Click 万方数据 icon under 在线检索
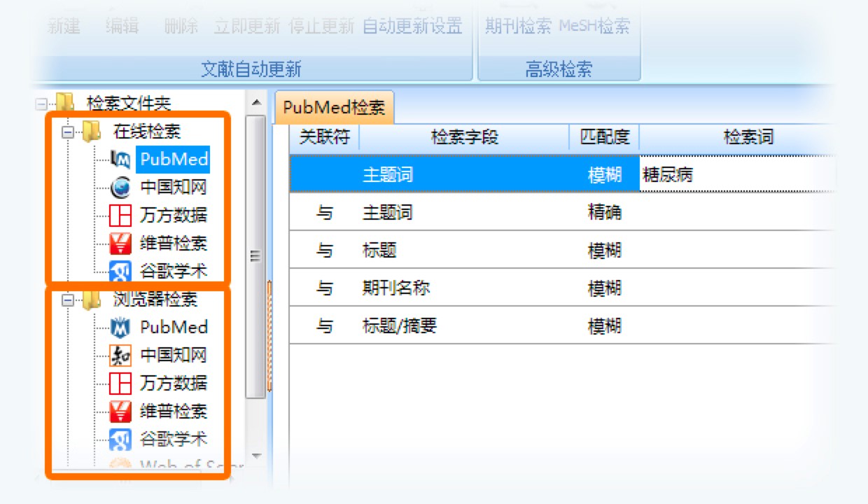Screen dimensions: 868x504 (x=120, y=216)
